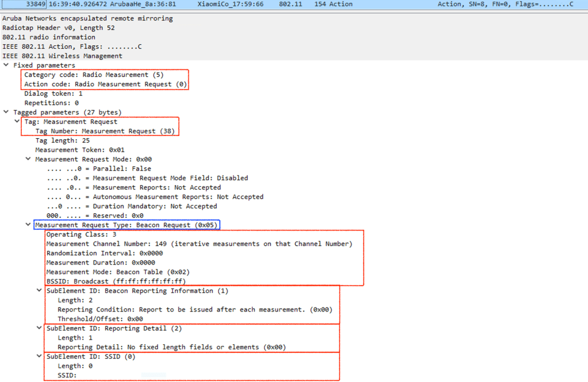Select Aruba Networks encapsulated remote mirroring line

(x=87, y=18)
